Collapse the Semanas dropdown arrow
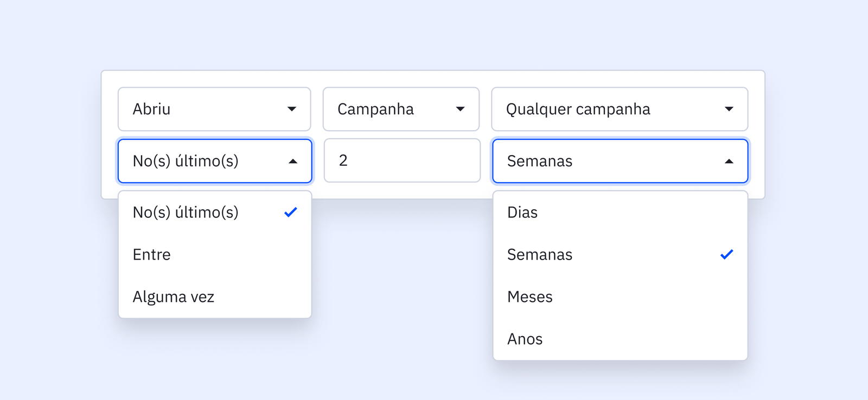Image resolution: width=868 pixels, height=400 pixels. (x=729, y=161)
